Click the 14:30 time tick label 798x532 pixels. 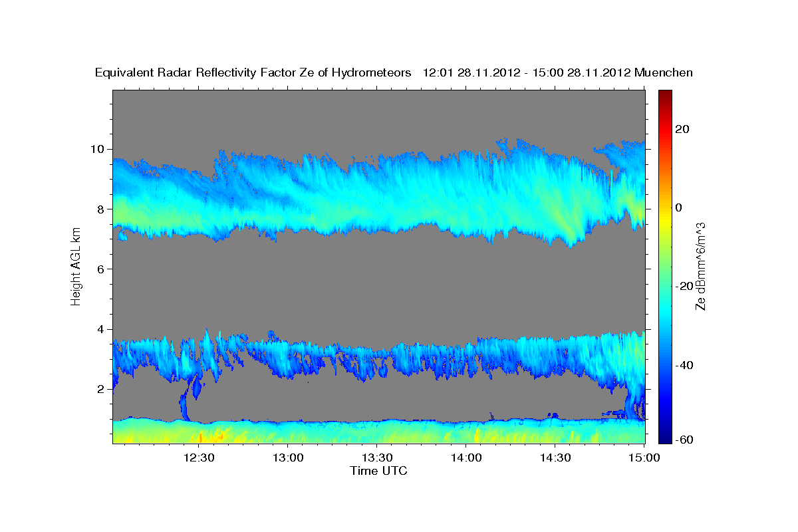555,458
